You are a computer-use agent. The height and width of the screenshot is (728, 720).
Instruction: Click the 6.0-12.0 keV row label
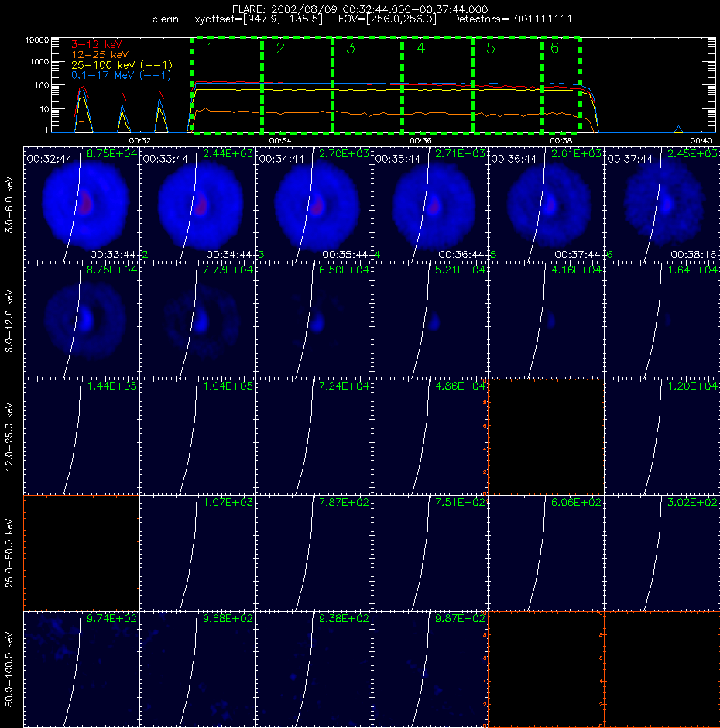point(9,321)
